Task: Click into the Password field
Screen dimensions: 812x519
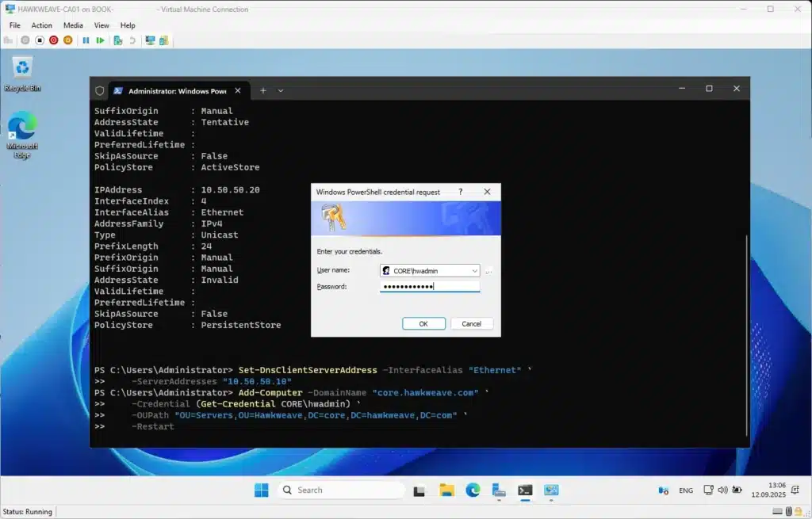Action: (429, 286)
